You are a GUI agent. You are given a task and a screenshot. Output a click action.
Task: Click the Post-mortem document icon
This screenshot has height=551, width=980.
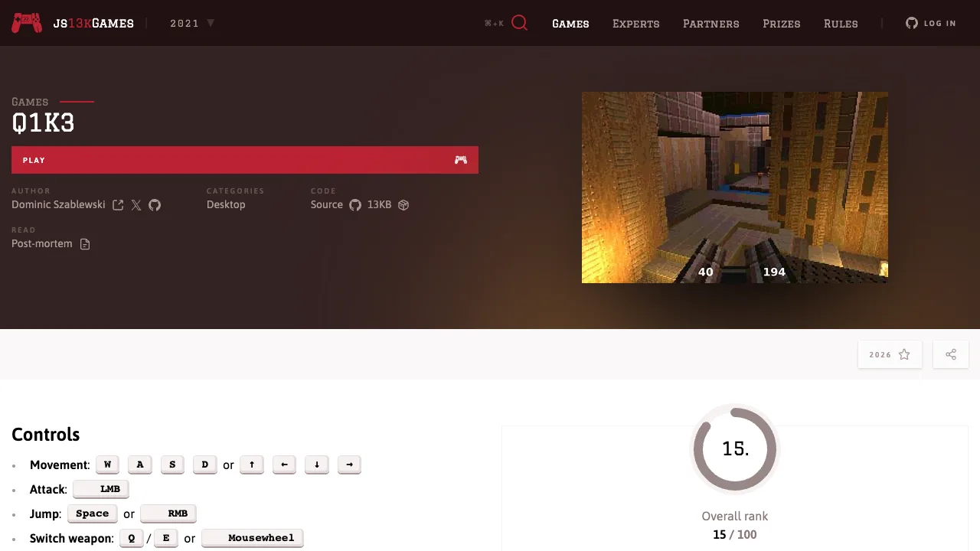pyautogui.click(x=85, y=244)
